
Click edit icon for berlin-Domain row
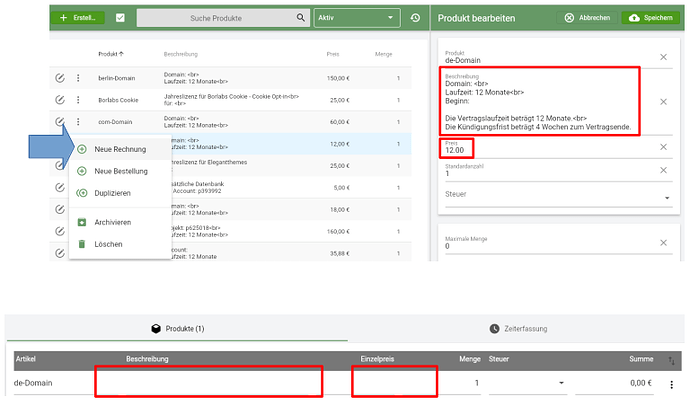(60, 78)
